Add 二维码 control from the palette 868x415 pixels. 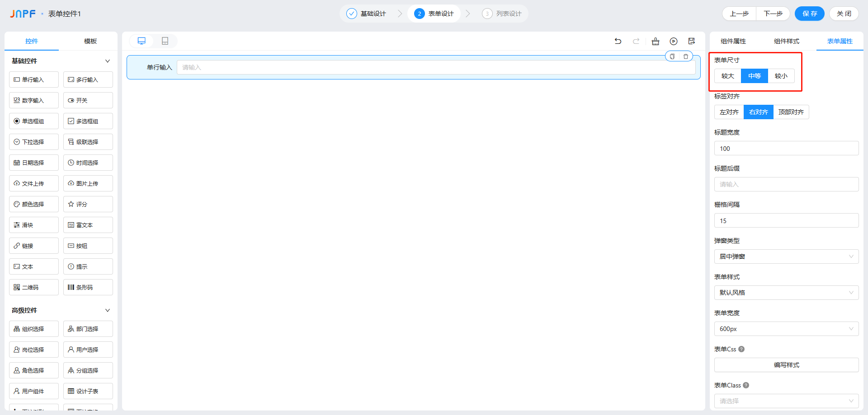point(34,287)
